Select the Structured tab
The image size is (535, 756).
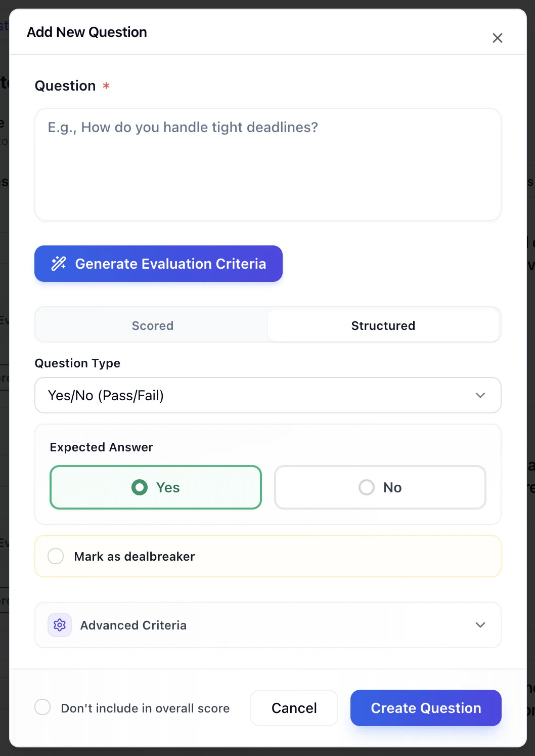point(383,325)
